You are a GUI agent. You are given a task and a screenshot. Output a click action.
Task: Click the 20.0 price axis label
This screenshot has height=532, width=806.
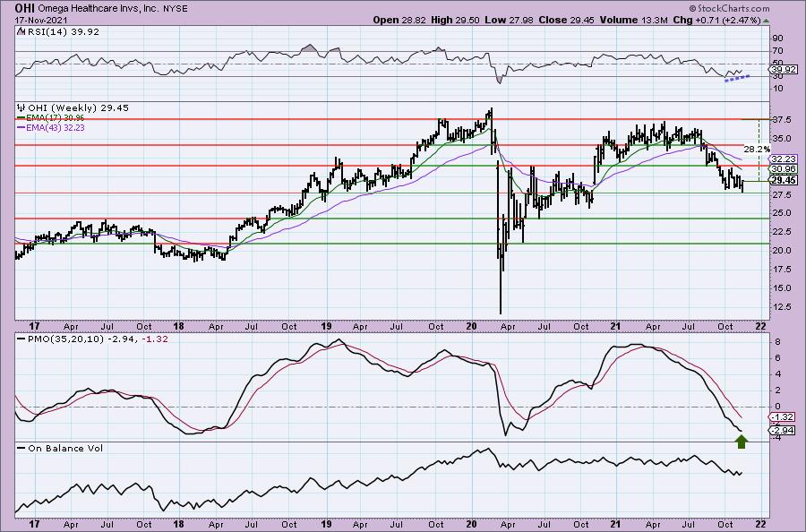coord(781,250)
